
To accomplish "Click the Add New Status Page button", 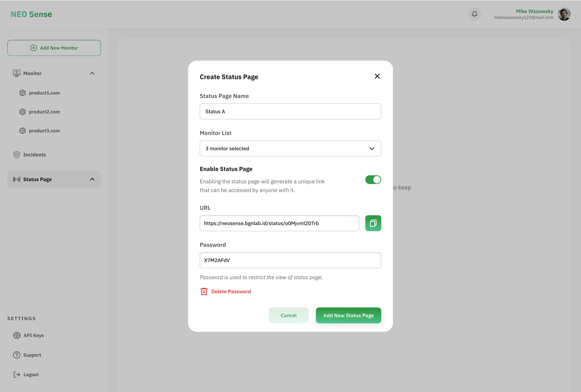I will (348, 315).
